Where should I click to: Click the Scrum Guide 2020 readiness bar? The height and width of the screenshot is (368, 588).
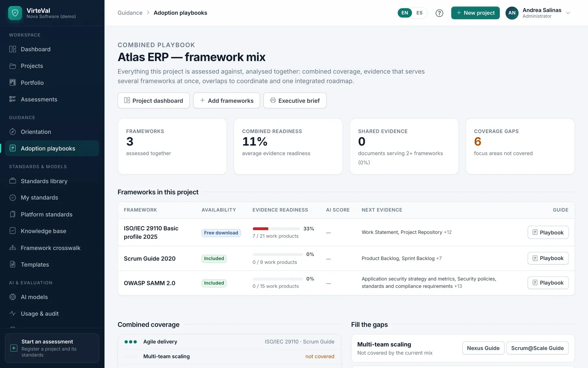click(x=278, y=254)
